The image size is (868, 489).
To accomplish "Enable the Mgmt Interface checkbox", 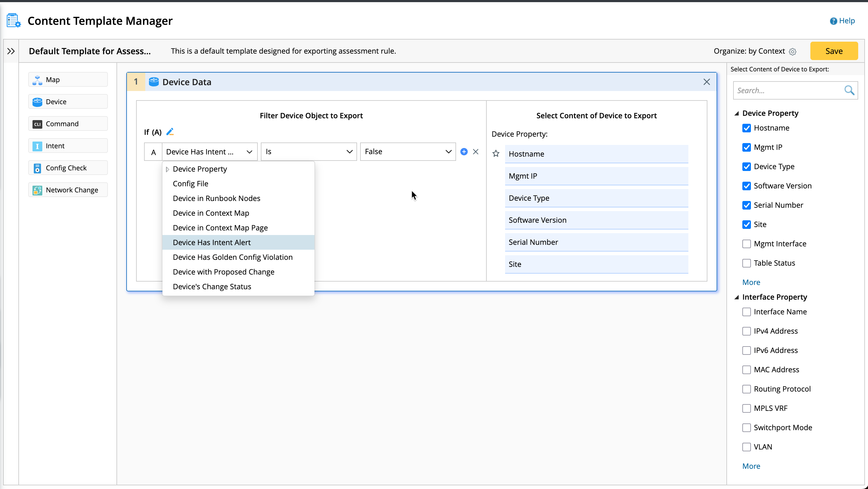I will 746,244.
